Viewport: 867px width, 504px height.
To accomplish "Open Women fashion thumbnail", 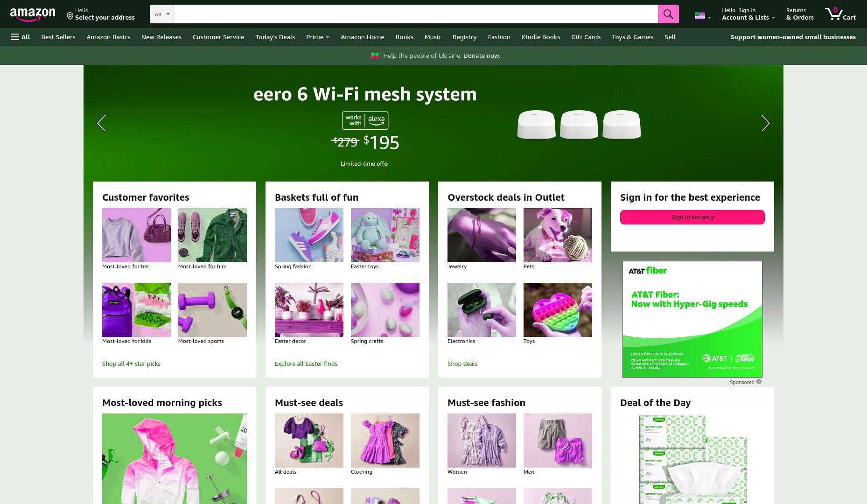I will click(x=482, y=441).
